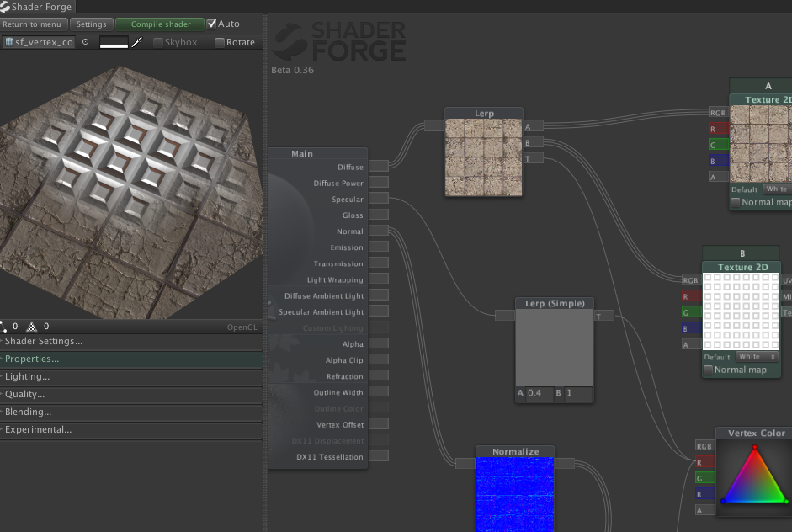792x532 pixels.
Task: Check Normal map on Texture 2D A
Action: tap(735, 202)
